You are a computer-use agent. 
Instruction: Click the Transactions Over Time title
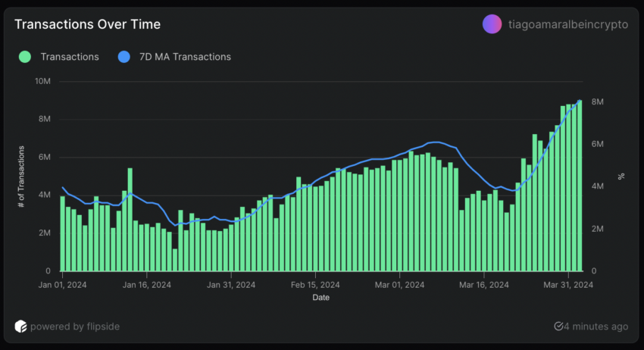(x=87, y=24)
